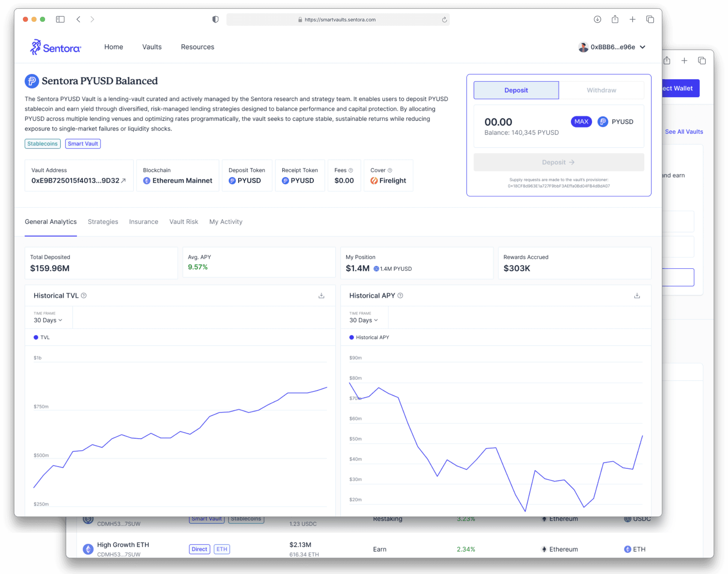Switch to the Strategies tab
This screenshot has width=728, height=574.
coord(103,222)
